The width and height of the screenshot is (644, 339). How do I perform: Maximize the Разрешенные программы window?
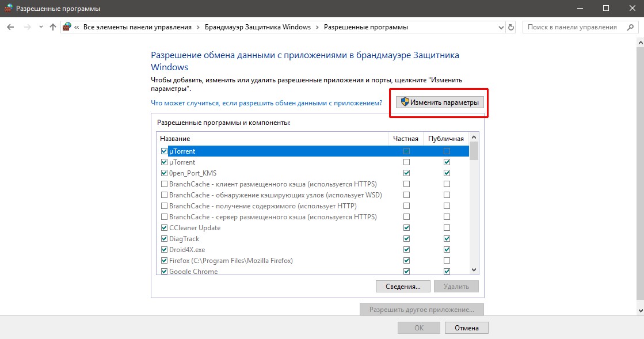(606, 8)
